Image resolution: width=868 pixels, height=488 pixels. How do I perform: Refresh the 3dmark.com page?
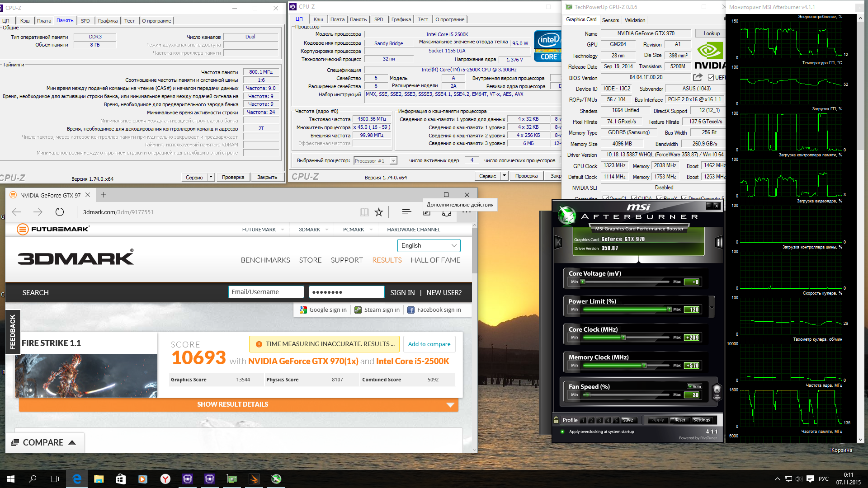pos(59,212)
